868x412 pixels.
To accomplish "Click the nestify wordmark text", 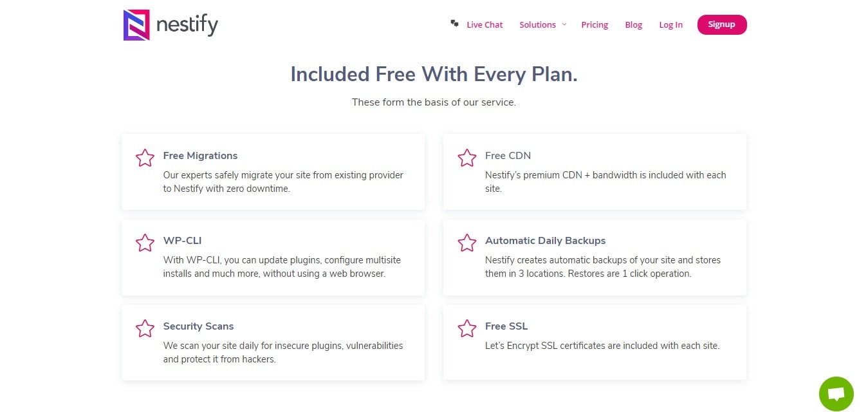I will (x=187, y=26).
